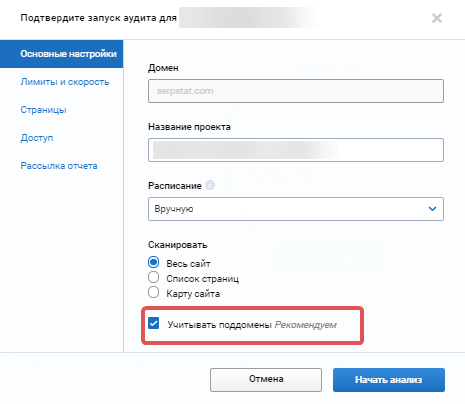Open the Вручную schedule dropdown
The height and width of the screenshot is (404, 465).
tap(296, 209)
